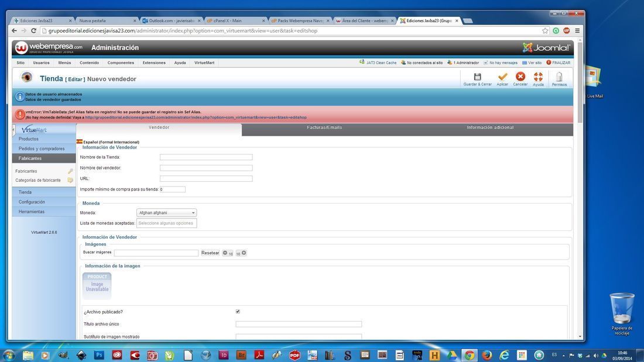Expand the Productos sidebar section

[x=44, y=139]
